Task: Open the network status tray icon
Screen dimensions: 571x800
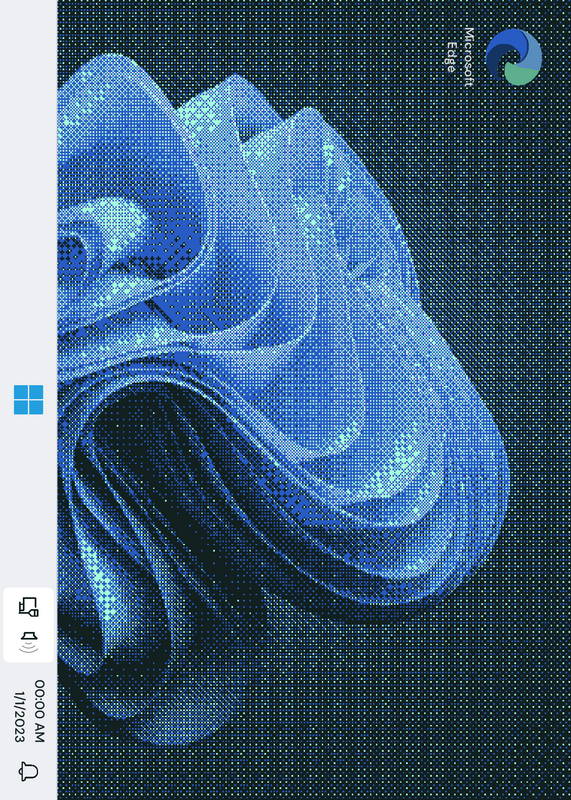Action: point(29,607)
